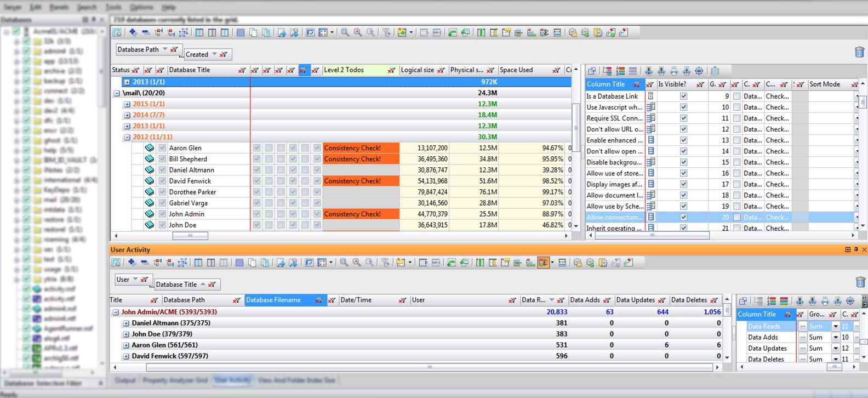Click the Created grouping button

(208, 54)
